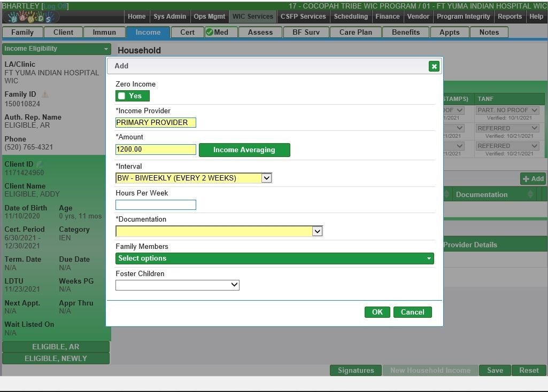
Task: Confirm the dialog with OK
Action: pyautogui.click(x=377, y=312)
